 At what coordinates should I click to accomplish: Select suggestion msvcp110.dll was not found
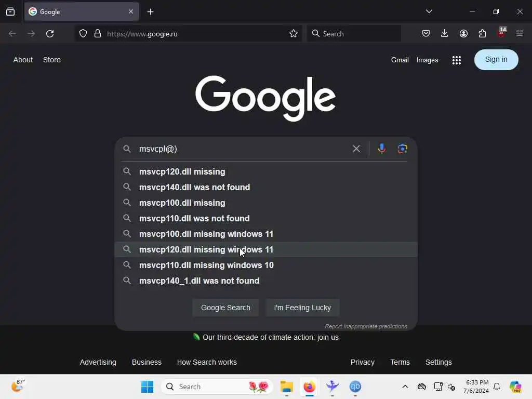(x=266, y=219)
